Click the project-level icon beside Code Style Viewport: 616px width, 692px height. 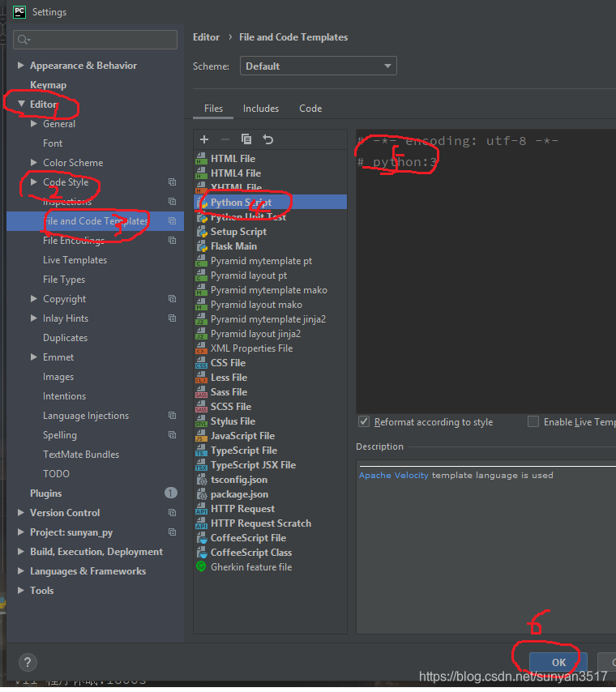coord(172,182)
